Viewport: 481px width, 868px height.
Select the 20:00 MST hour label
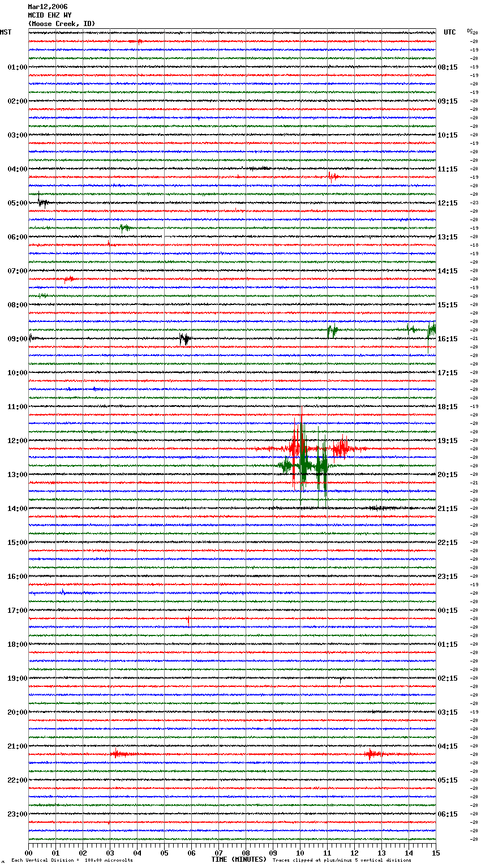pos(18,712)
